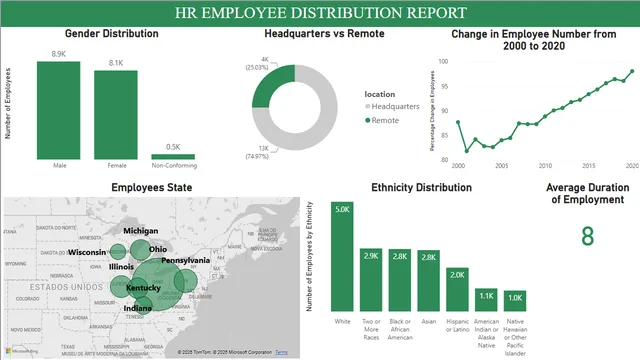640x360 pixels.
Task: Click the 2010 x-axis label
Action: coord(545,166)
